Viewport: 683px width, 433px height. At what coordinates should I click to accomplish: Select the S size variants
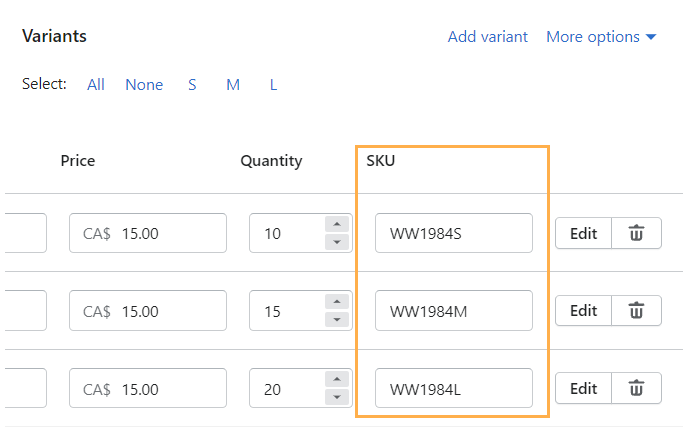coord(192,85)
